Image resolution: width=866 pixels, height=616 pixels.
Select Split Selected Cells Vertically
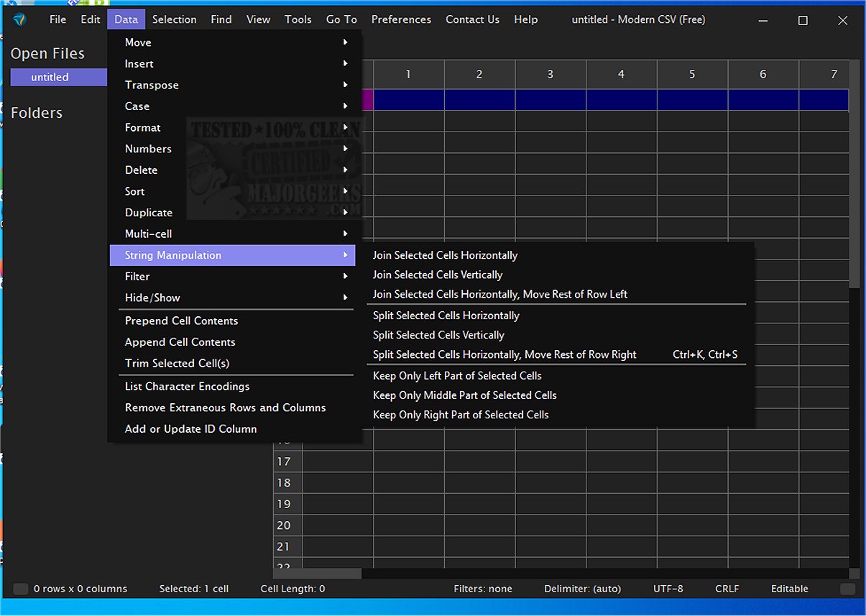(438, 335)
